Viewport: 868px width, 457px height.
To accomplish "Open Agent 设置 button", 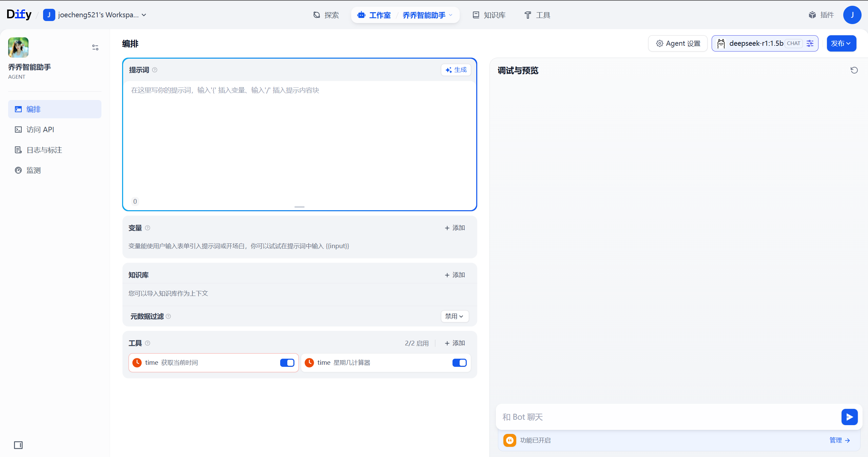I will point(678,43).
